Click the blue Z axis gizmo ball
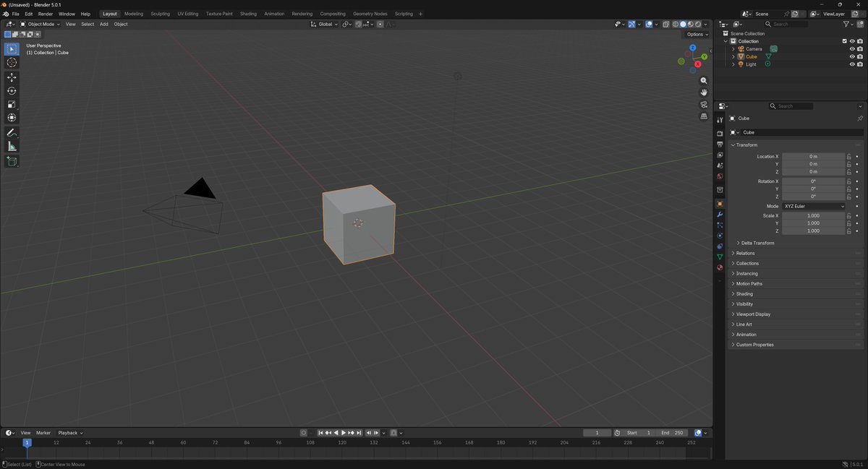 pos(693,48)
